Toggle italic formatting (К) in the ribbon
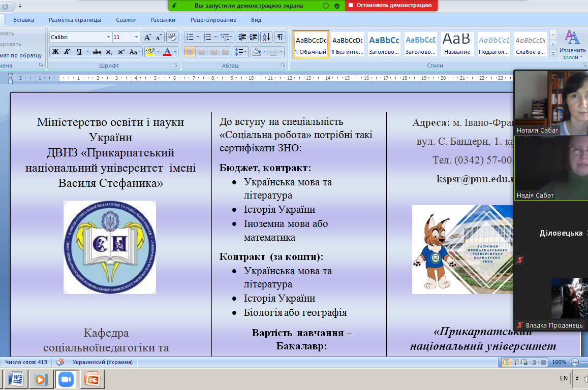This screenshot has height=390, width=588. [67, 52]
